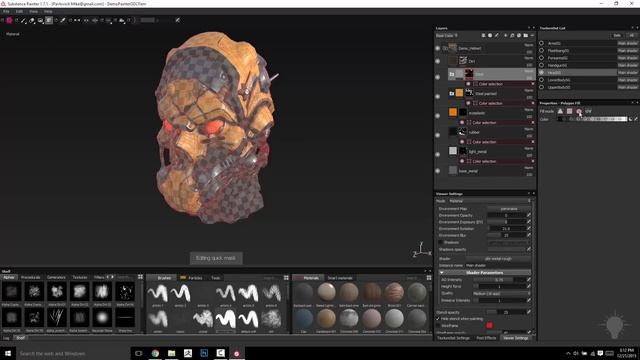Click pencil icon beside Environment Opacity
Screen dimensions: 640x360
529,215
